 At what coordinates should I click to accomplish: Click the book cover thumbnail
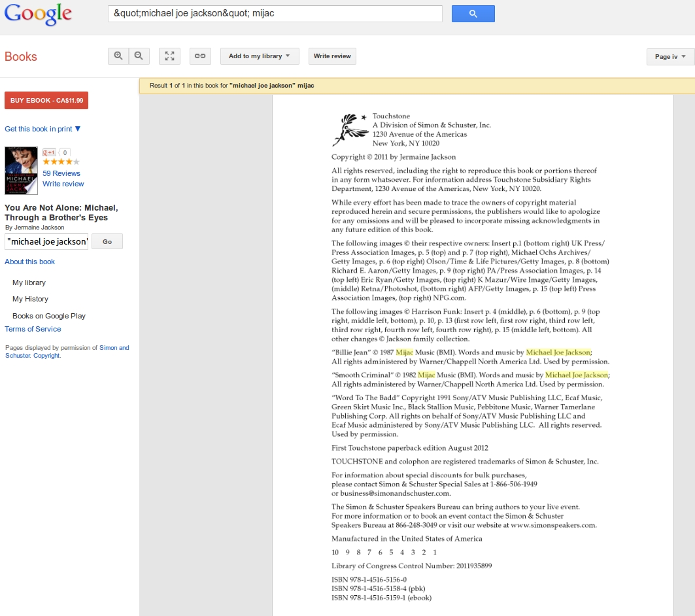[x=22, y=171]
